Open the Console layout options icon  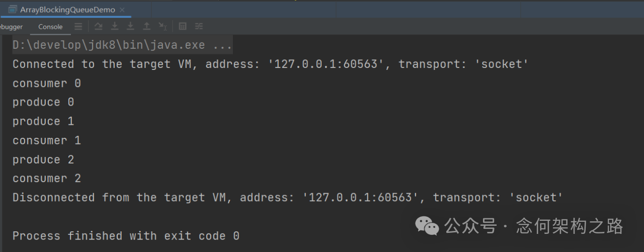click(78, 27)
